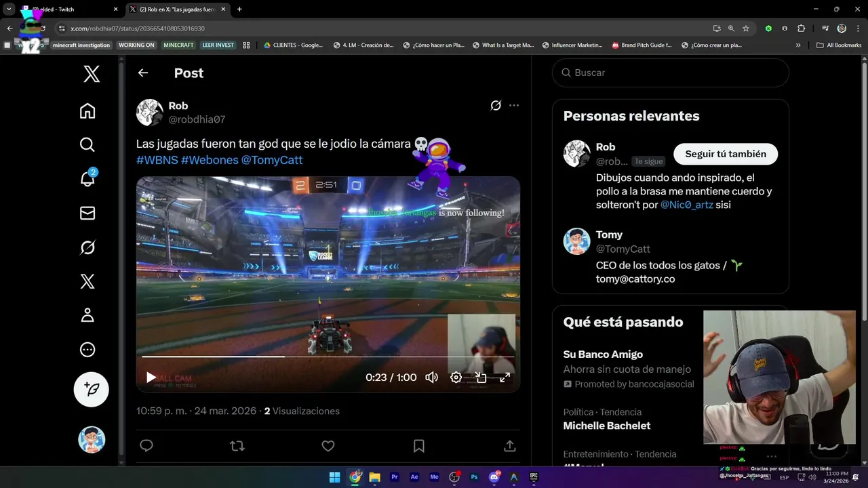The image size is (868, 488).
Task: Open All Bookmarks folder
Action: (839, 45)
